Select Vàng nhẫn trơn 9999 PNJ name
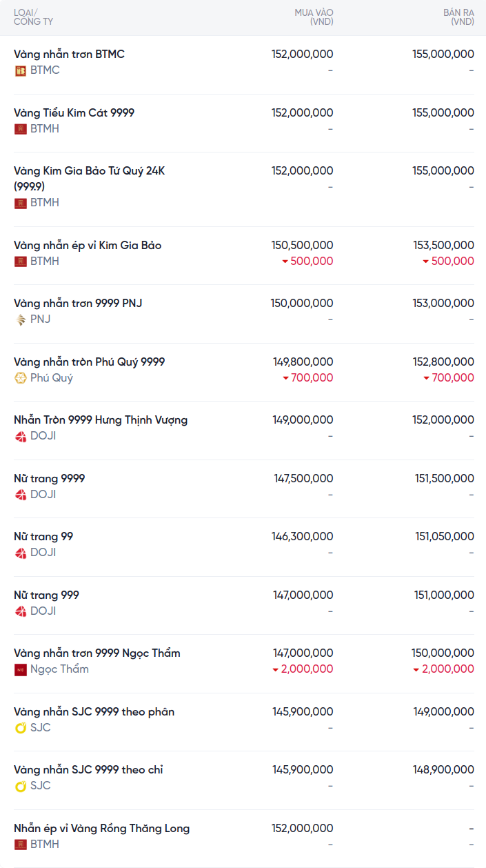The height and width of the screenshot is (868, 486). [x=78, y=303]
